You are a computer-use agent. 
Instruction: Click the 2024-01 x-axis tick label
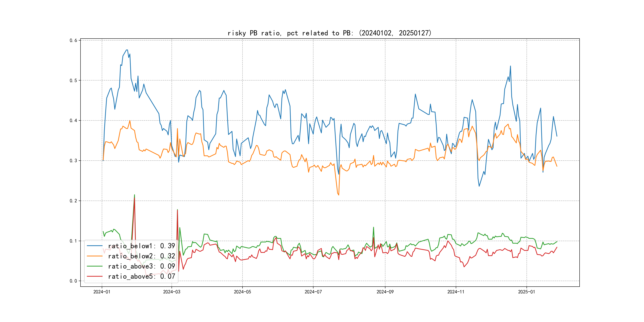(x=102, y=292)
